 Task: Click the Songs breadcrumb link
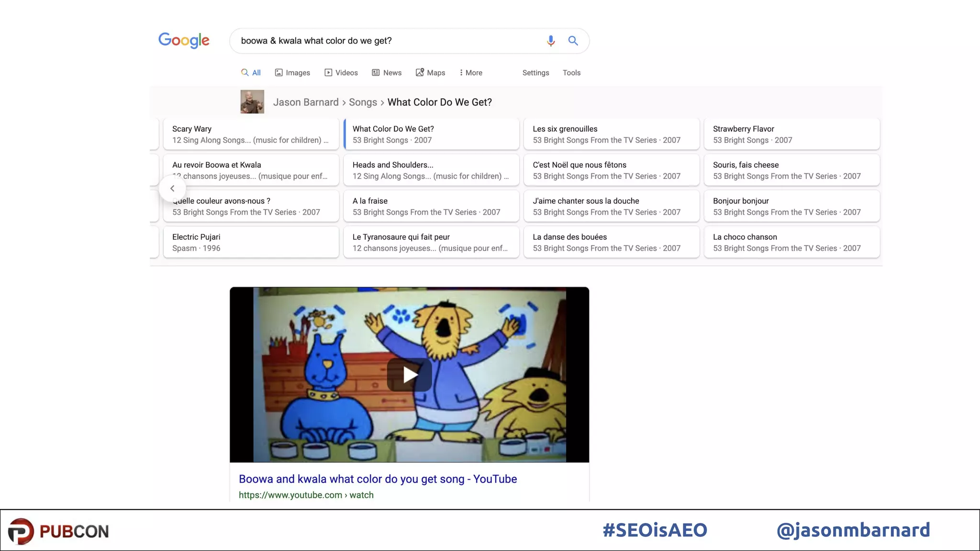[363, 102]
